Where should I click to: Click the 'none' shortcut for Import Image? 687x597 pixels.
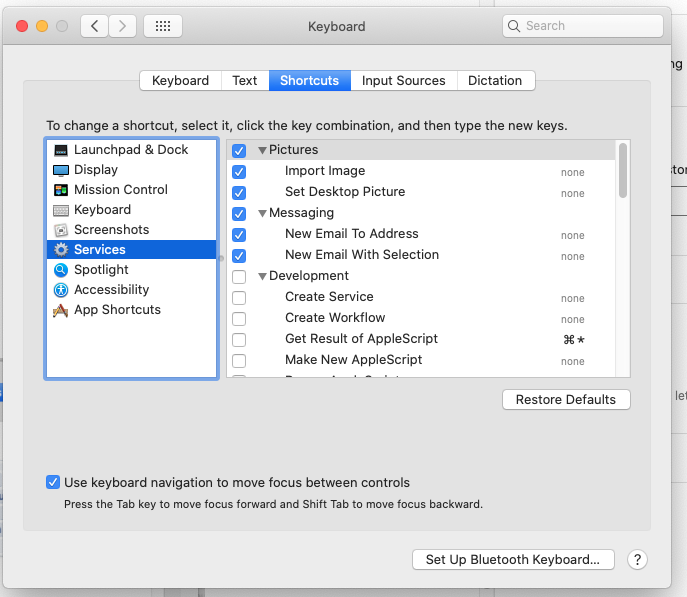point(573,173)
